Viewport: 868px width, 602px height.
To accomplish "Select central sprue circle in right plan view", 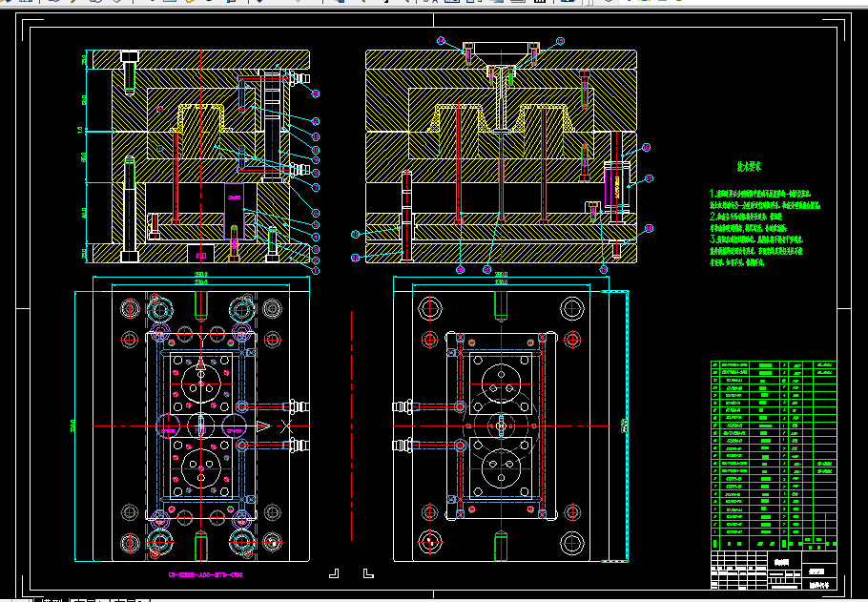I will click(x=501, y=426).
